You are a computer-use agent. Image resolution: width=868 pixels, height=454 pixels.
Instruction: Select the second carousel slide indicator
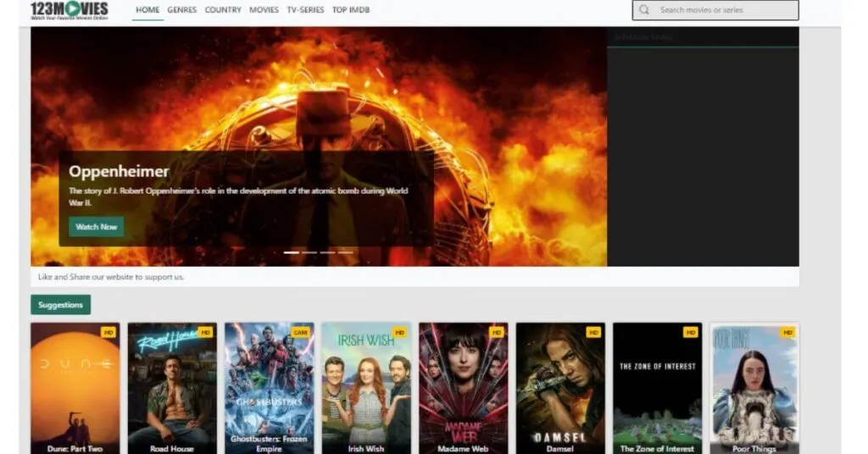pos(309,252)
